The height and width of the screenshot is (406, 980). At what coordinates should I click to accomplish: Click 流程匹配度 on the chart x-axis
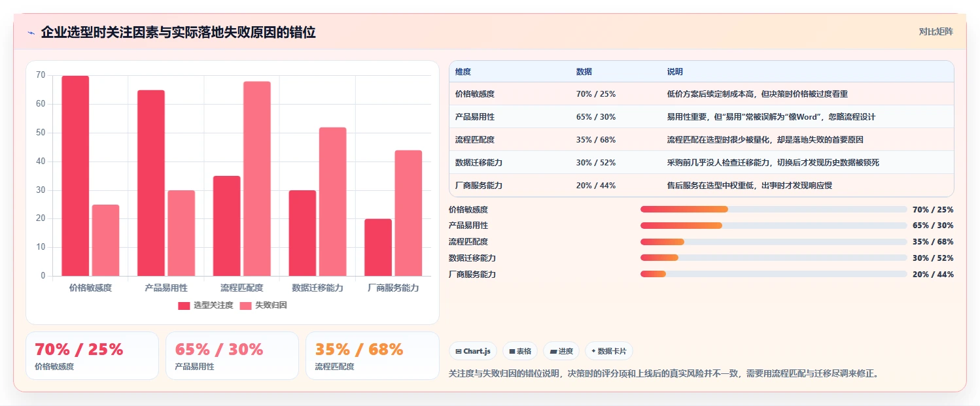pyautogui.click(x=242, y=288)
